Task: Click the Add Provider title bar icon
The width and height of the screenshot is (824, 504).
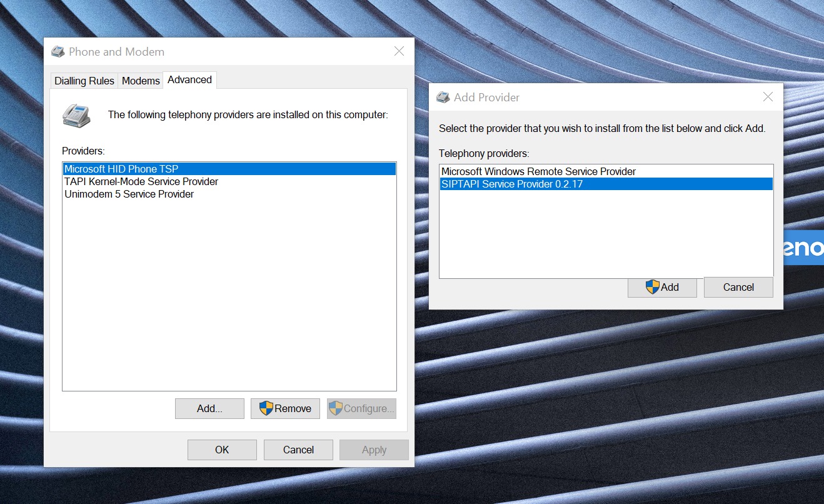Action: point(443,98)
